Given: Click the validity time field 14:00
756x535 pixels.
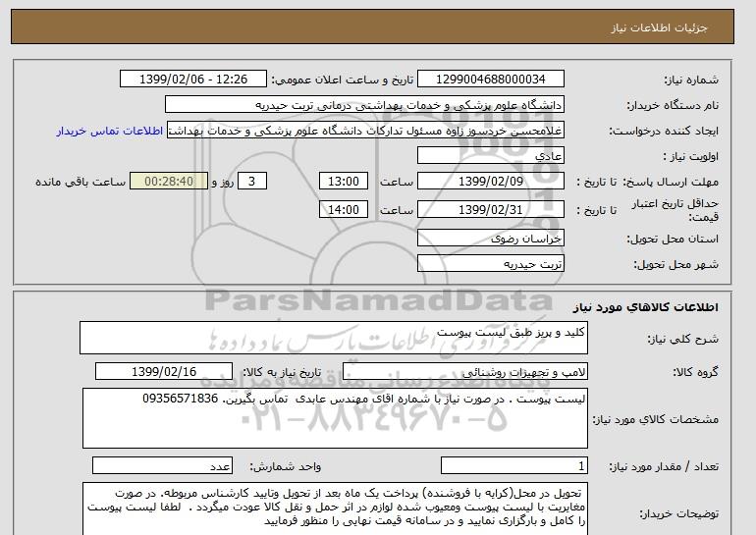Looking at the screenshot, I should 344,210.
